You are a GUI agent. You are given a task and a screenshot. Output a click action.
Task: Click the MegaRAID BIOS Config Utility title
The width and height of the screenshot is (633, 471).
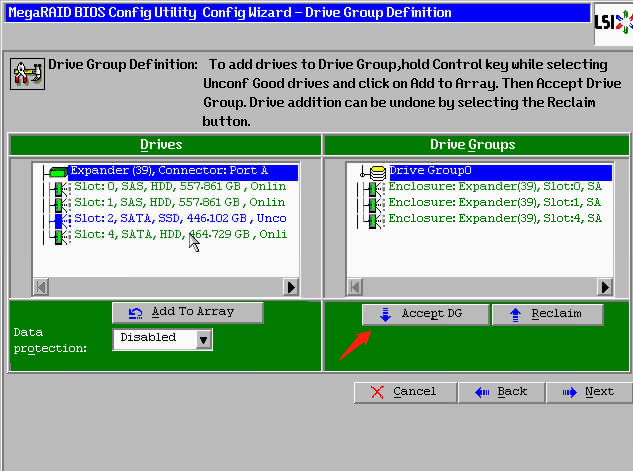(x=230, y=13)
